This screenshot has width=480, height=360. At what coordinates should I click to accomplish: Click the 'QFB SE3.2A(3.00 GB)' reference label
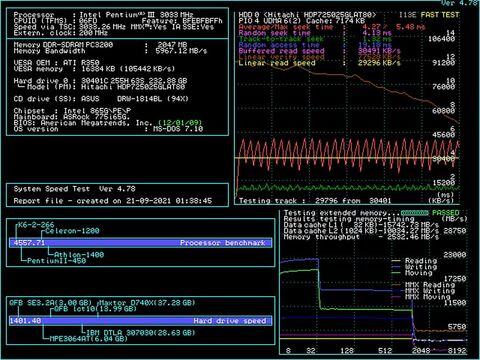tap(50, 303)
